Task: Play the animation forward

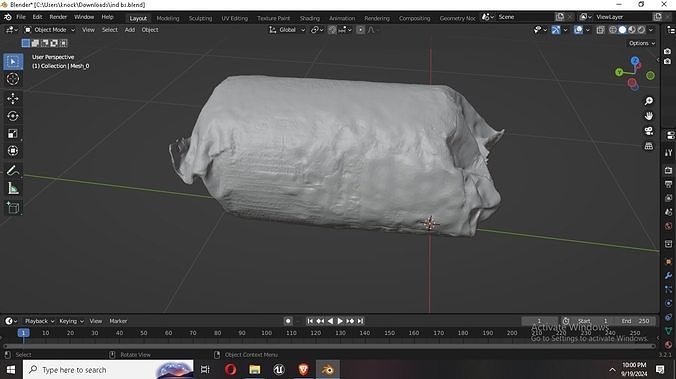Action: pyautogui.click(x=340, y=321)
